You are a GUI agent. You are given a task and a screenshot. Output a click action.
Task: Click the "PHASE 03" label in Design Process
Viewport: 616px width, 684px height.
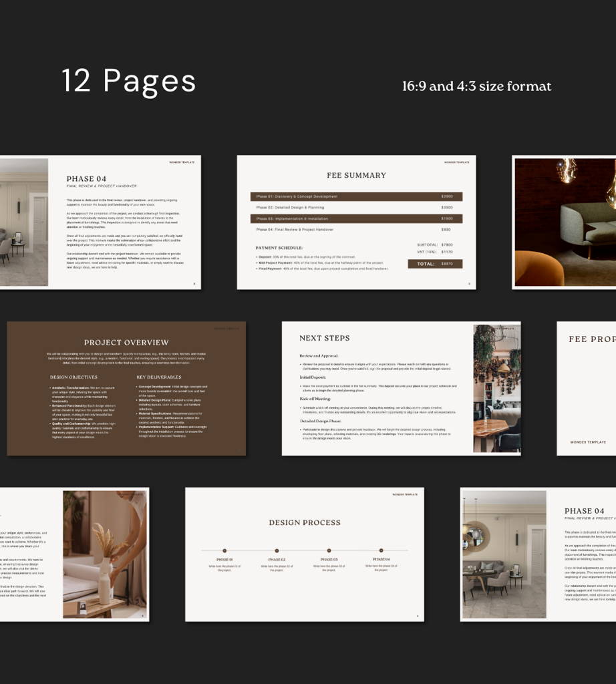point(329,560)
